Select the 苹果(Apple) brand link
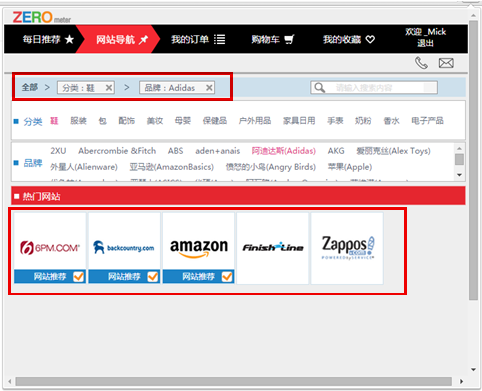Screen dimensions: 482x391 point(350,167)
